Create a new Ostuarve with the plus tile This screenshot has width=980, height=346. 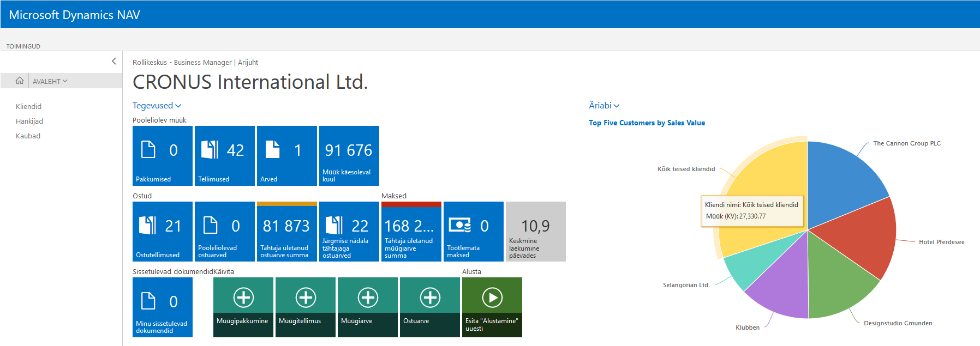[x=430, y=307]
